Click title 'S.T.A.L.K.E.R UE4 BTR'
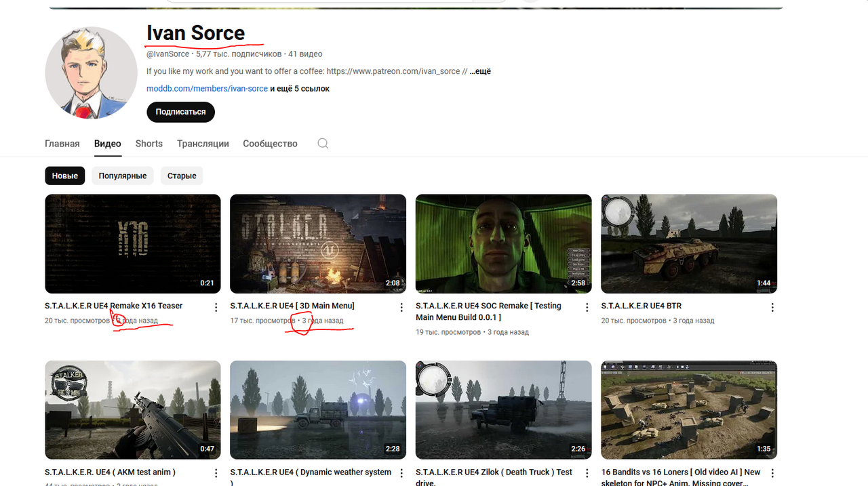868x486 pixels. pyautogui.click(x=642, y=306)
